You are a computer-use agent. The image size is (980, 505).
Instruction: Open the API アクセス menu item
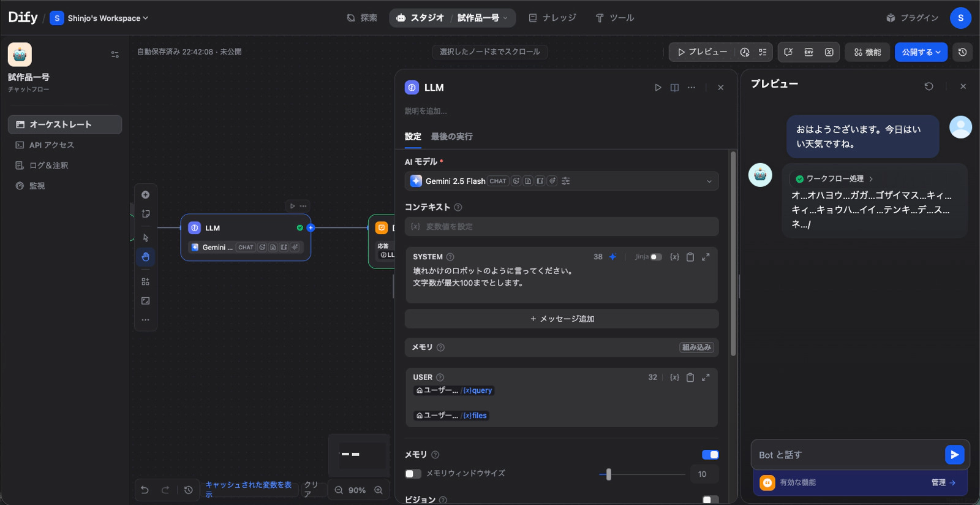pos(51,145)
